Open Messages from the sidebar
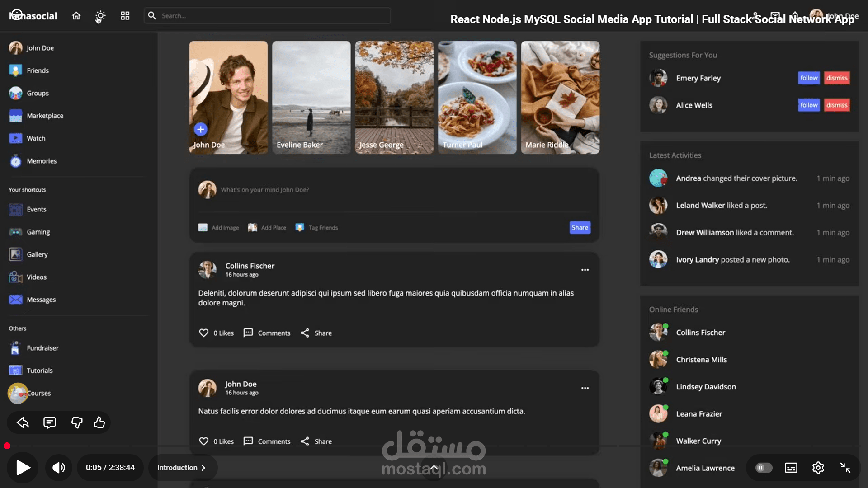The height and width of the screenshot is (488, 868). (15, 299)
